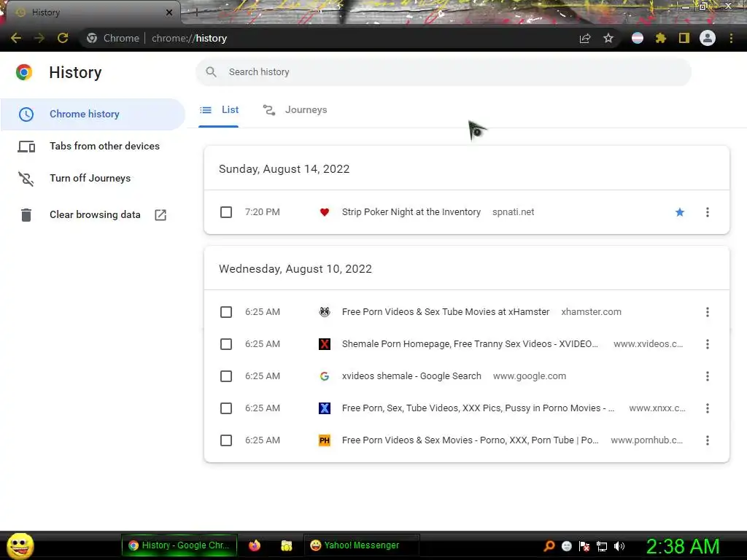This screenshot has height=560, width=747.
Task: Switch to the Journeys tab
Action: pos(295,110)
